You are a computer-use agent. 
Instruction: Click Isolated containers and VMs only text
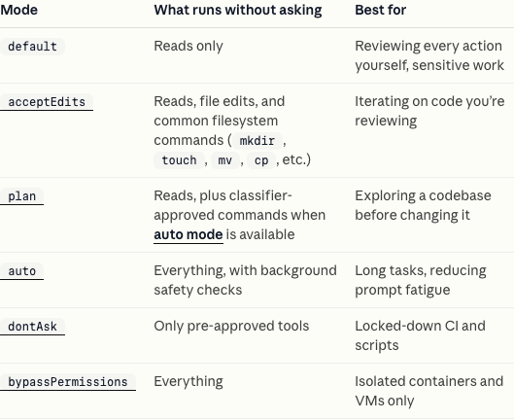[x=429, y=391]
